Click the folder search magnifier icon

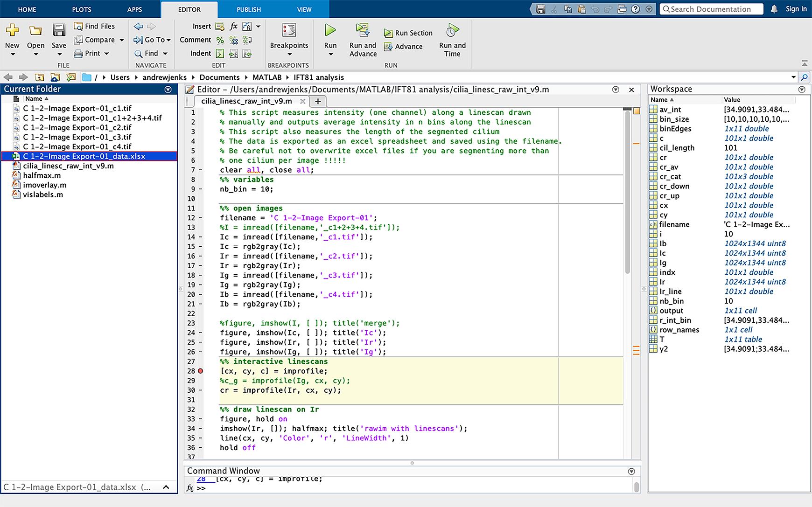pyautogui.click(x=804, y=77)
